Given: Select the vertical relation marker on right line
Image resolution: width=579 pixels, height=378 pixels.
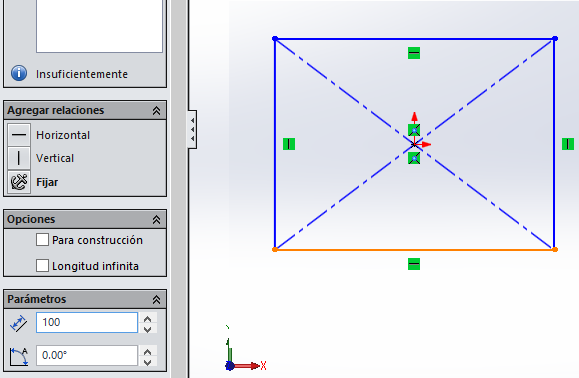Looking at the screenshot, I should [568, 144].
